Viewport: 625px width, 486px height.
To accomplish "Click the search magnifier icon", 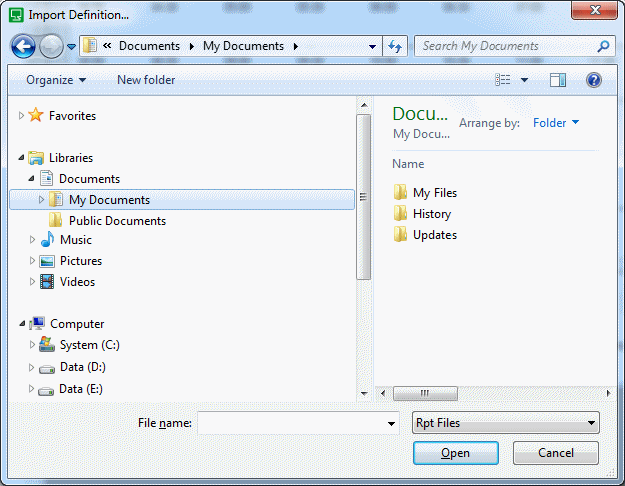I will point(603,46).
